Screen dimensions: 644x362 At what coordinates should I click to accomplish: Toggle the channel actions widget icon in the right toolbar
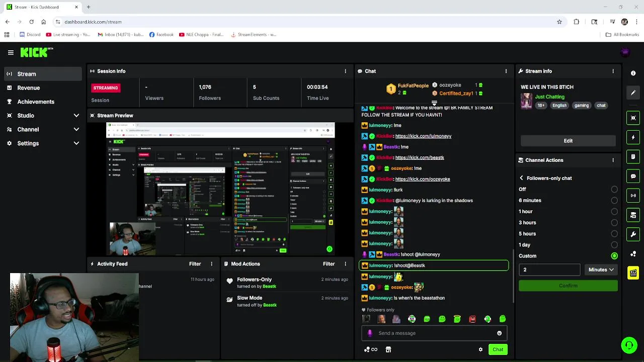633,215
